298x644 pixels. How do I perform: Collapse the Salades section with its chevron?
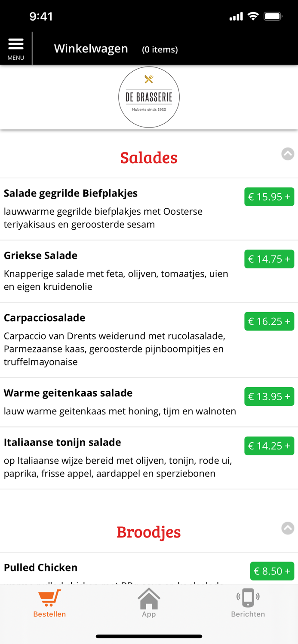click(x=287, y=154)
